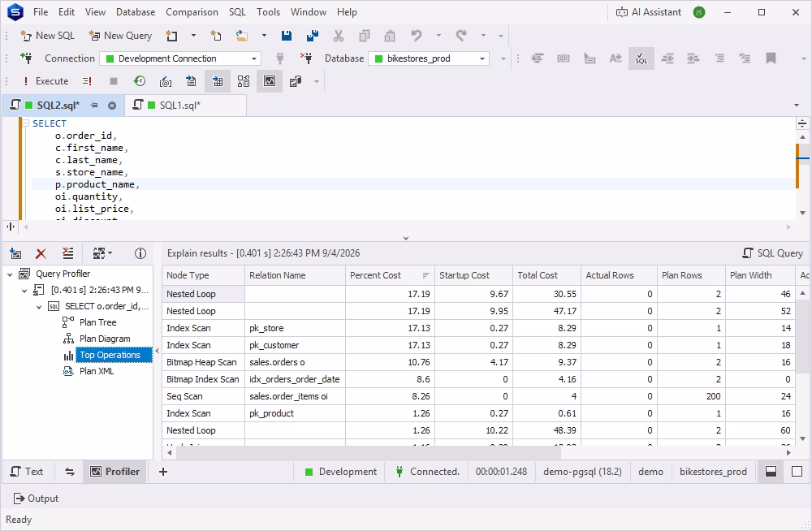
Task: Click the execution history clock icon
Action: point(140,81)
